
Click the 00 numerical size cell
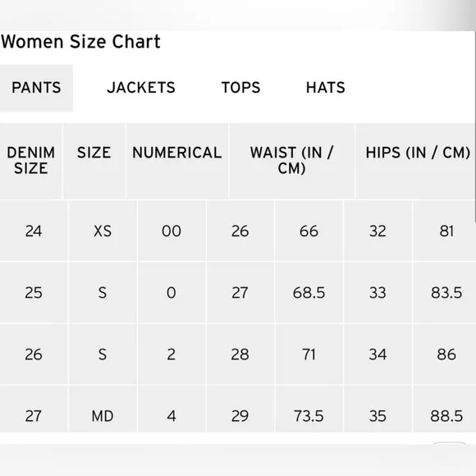pyautogui.click(x=172, y=231)
